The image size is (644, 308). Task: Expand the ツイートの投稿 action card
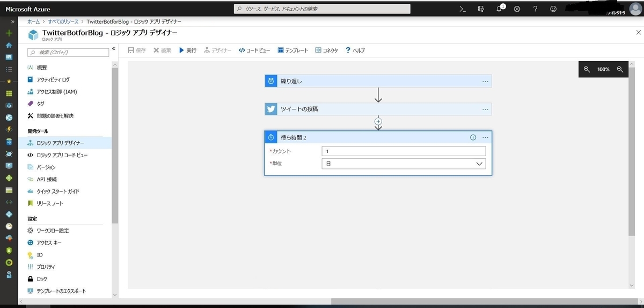pos(378,109)
